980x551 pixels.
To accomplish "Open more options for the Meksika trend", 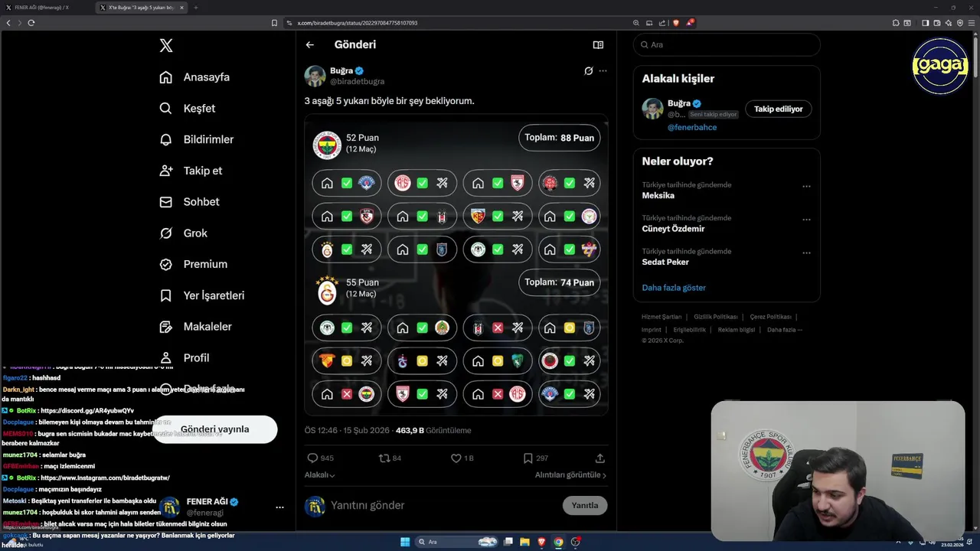I will (806, 187).
